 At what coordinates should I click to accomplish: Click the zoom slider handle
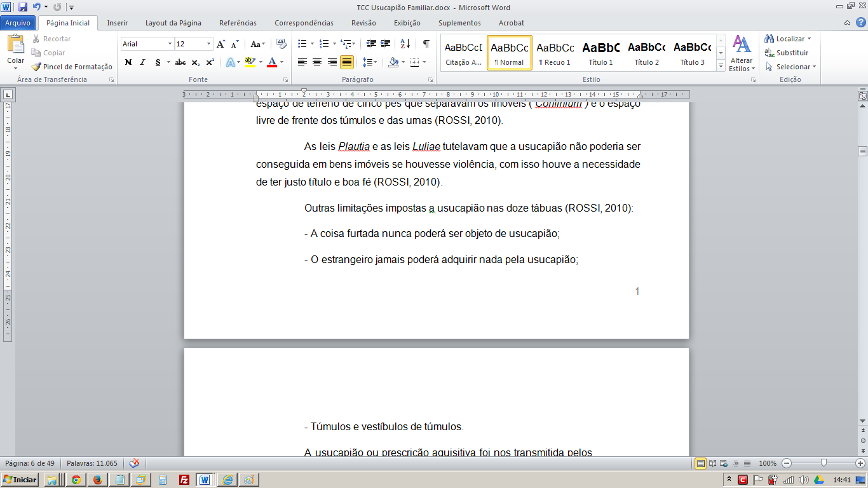pyautogui.click(x=824, y=463)
